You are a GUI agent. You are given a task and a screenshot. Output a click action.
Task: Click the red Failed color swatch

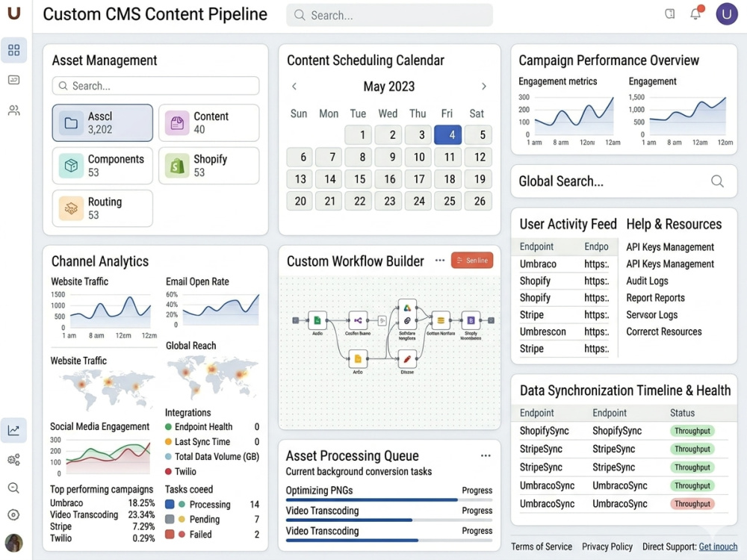[x=170, y=535]
